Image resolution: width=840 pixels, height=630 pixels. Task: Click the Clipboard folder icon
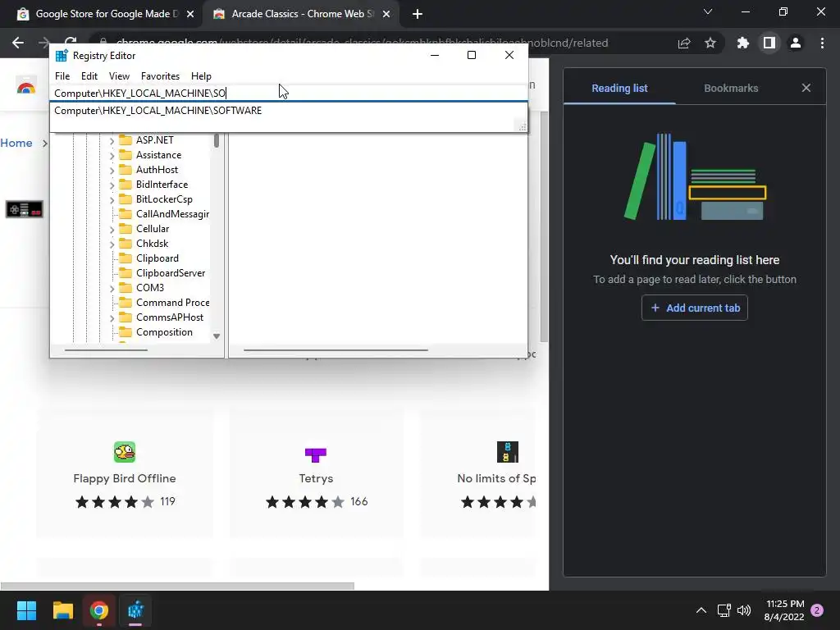coord(126,258)
